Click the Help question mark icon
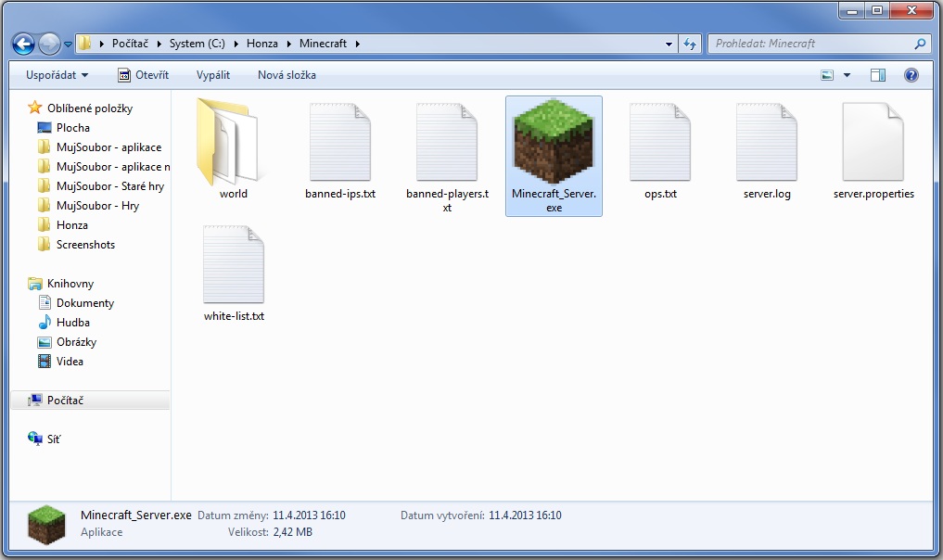 pos(911,75)
